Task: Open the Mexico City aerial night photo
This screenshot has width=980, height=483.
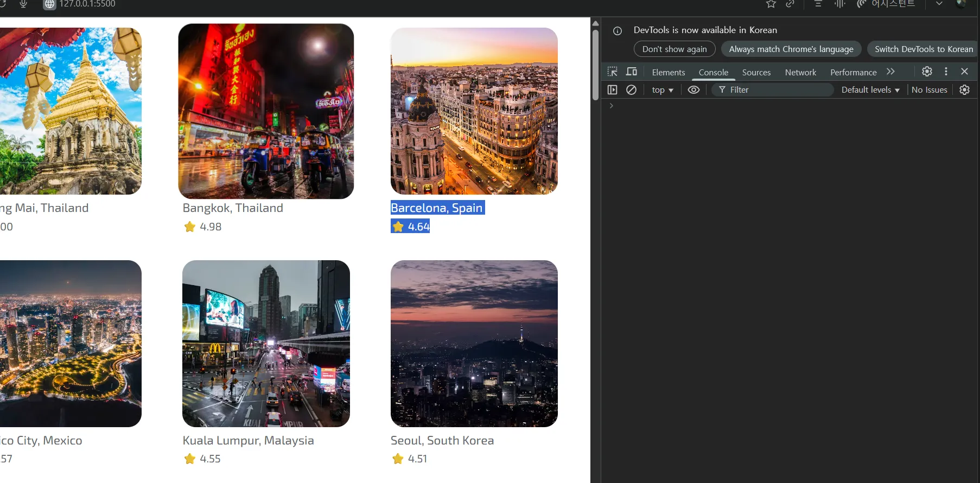Action: tap(71, 344)
